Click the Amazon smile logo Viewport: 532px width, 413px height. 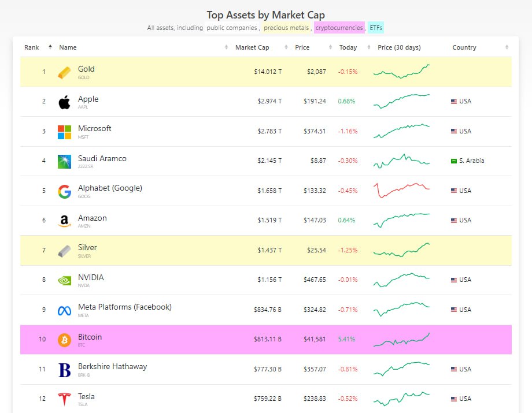click(64, 221)
